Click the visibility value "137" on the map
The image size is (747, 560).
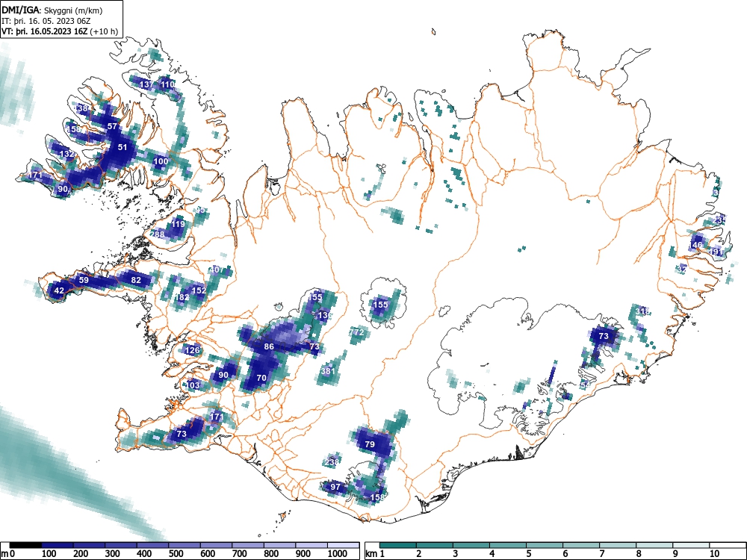pyautogui.click(x=146, y=85)
